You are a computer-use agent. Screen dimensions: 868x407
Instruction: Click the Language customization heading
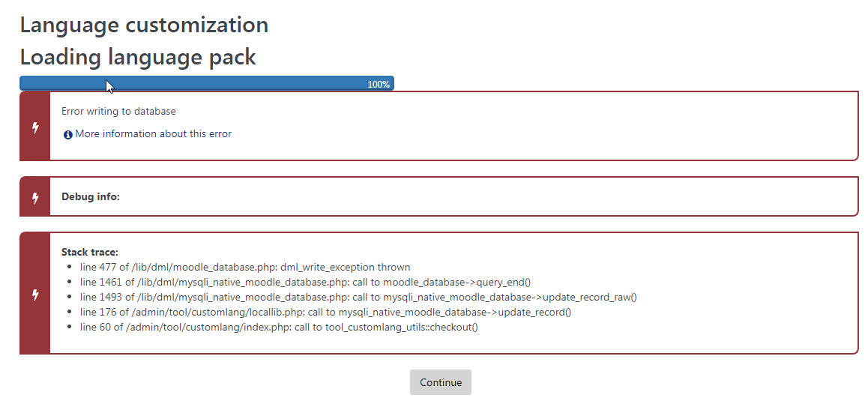point(144,25)
